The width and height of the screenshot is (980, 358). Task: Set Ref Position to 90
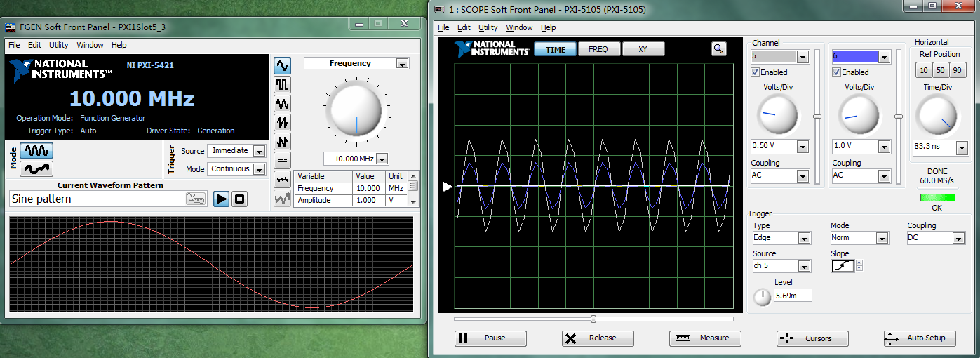(x=956, y=69)
